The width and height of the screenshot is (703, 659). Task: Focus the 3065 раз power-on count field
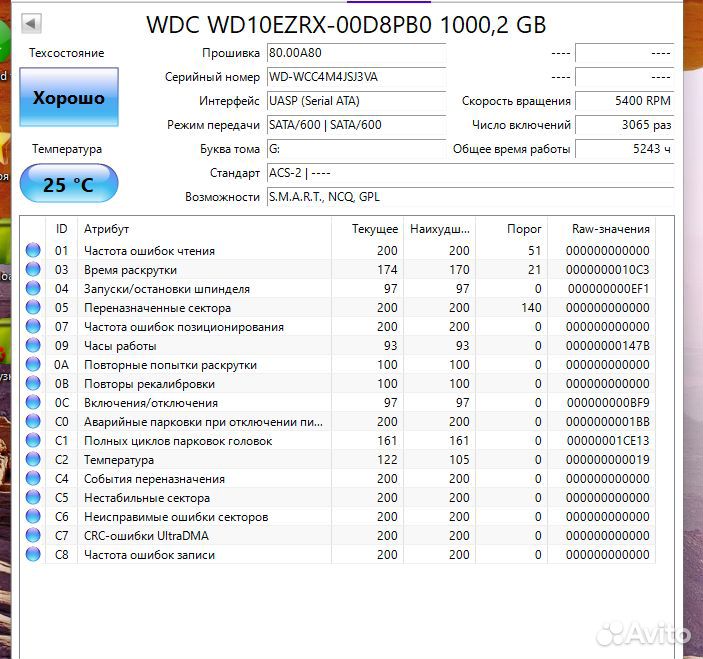click(625, 125)
